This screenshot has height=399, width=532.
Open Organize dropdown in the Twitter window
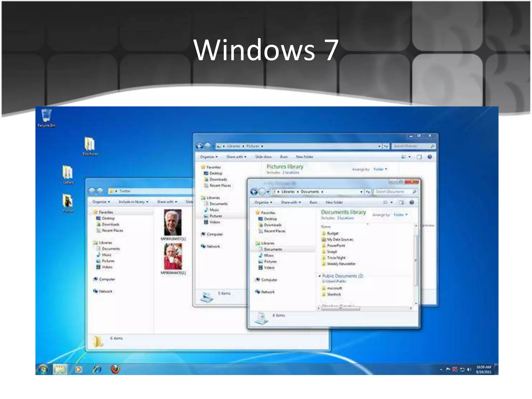tap(101, 202)
